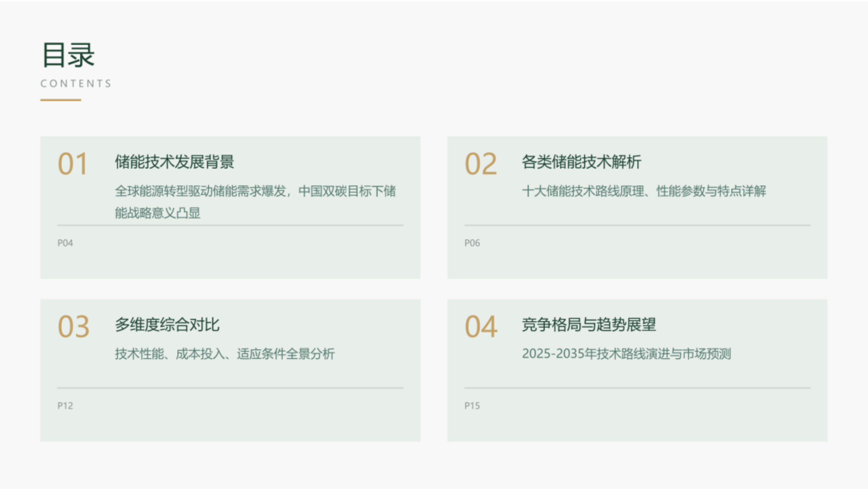Click the heading 竞争格局与趋势展望

[x=589, y=324]
